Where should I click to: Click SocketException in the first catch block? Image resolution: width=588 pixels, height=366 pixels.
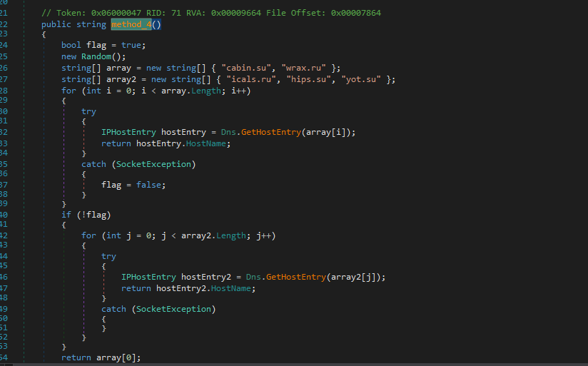pos(153,164)
